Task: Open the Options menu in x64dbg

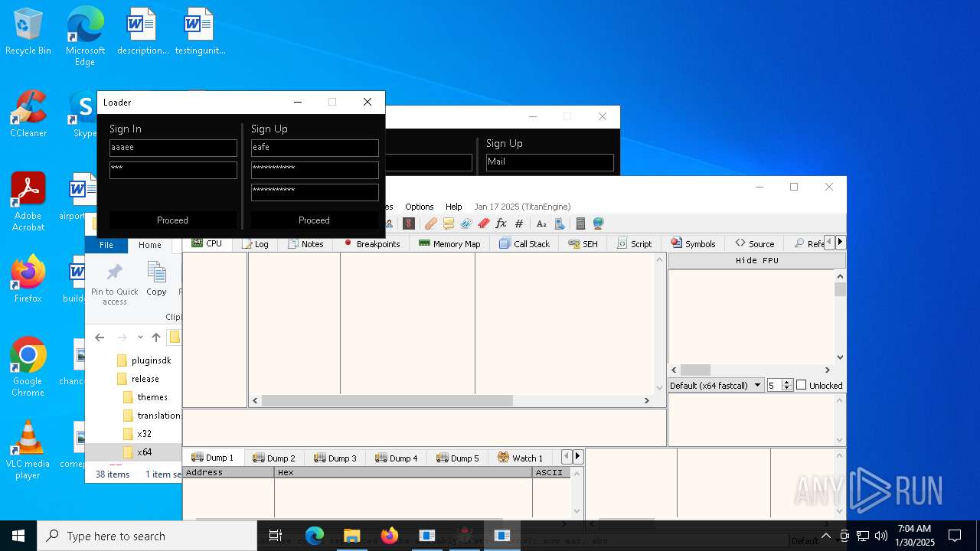Action: (420, 207)
